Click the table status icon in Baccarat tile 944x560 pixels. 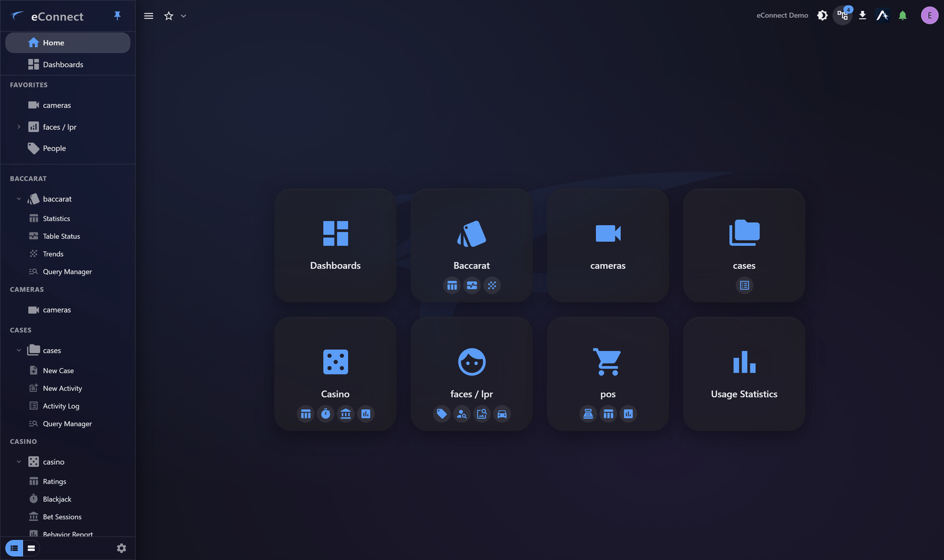[472, 285]
